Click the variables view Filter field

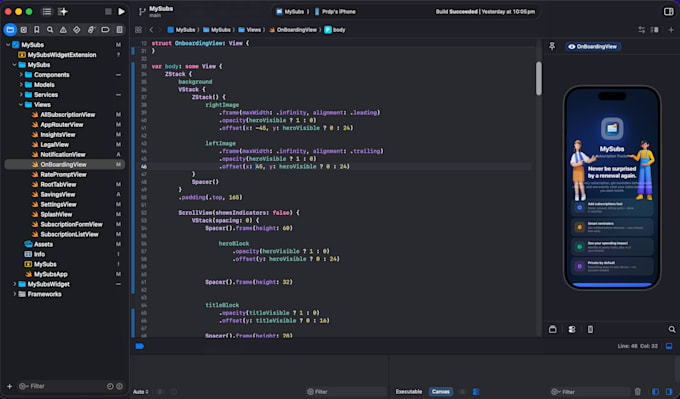point(346,392)
